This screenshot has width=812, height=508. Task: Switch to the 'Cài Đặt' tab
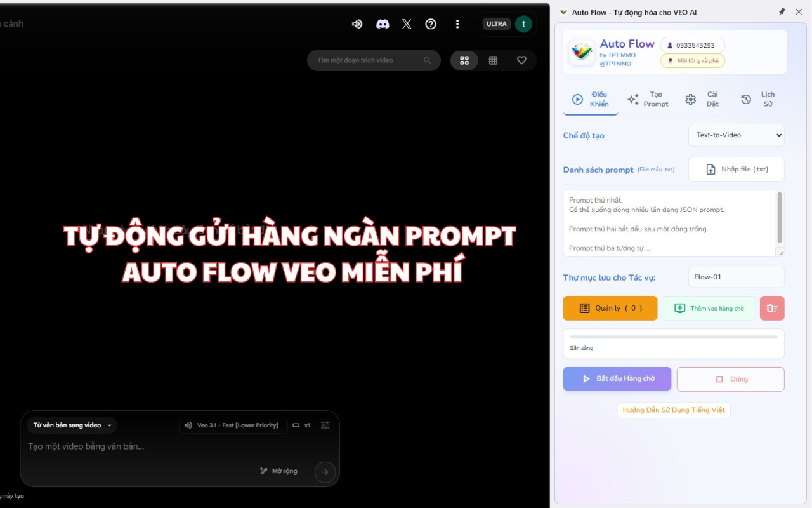(x=703, y=100)
